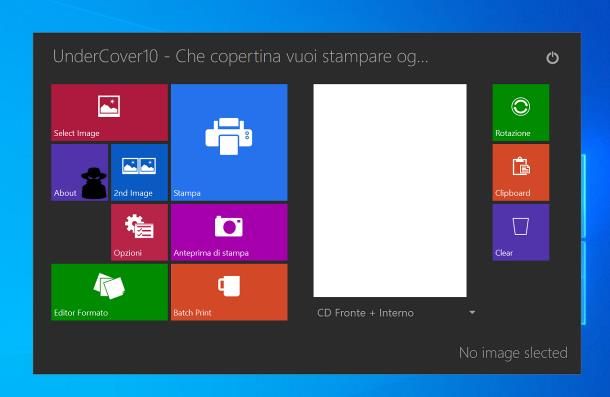The height and width of the screenshot is (397, 610).
Task: Click the Clear trash tile
Action: [x=521, y=232]
